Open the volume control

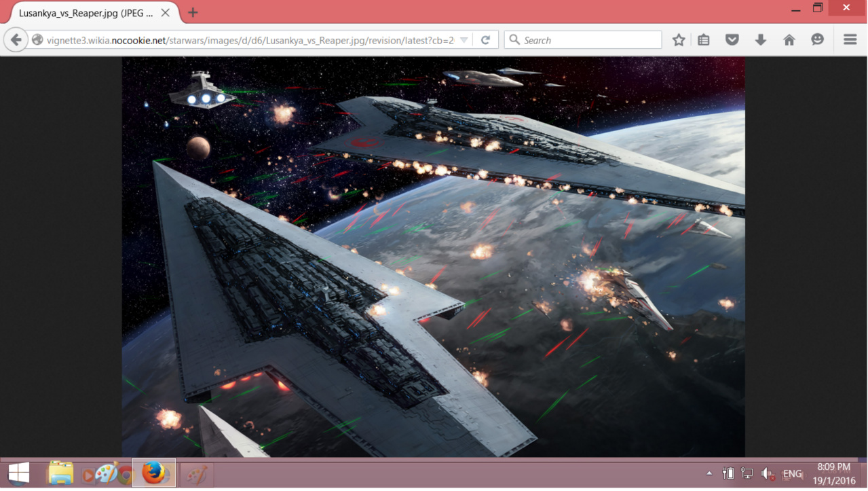point(768,473)
